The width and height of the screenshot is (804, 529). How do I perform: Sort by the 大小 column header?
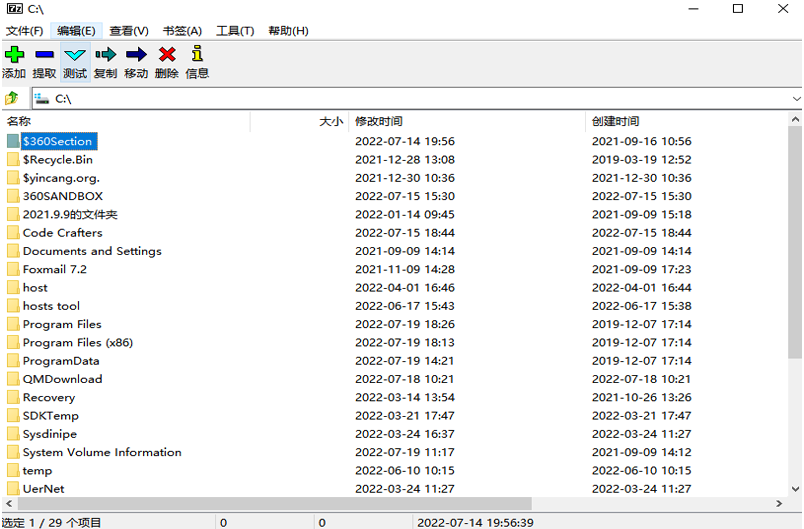(x=299, y=121)
